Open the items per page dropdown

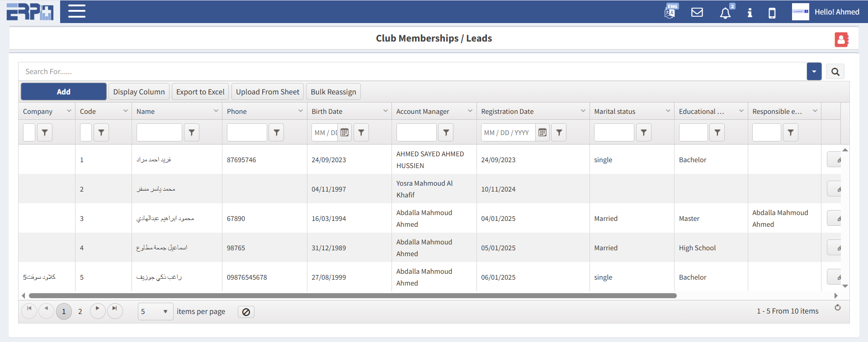(155, 312)
